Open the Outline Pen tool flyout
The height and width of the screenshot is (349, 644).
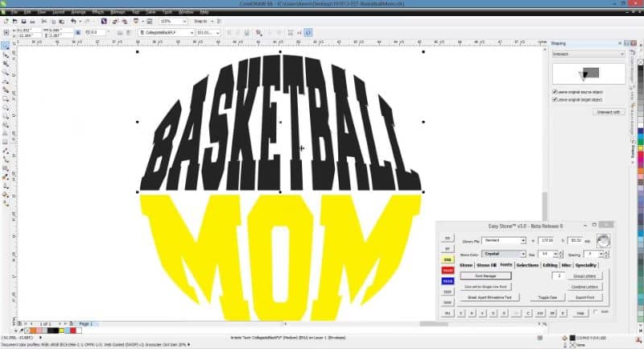click(6, 186)
